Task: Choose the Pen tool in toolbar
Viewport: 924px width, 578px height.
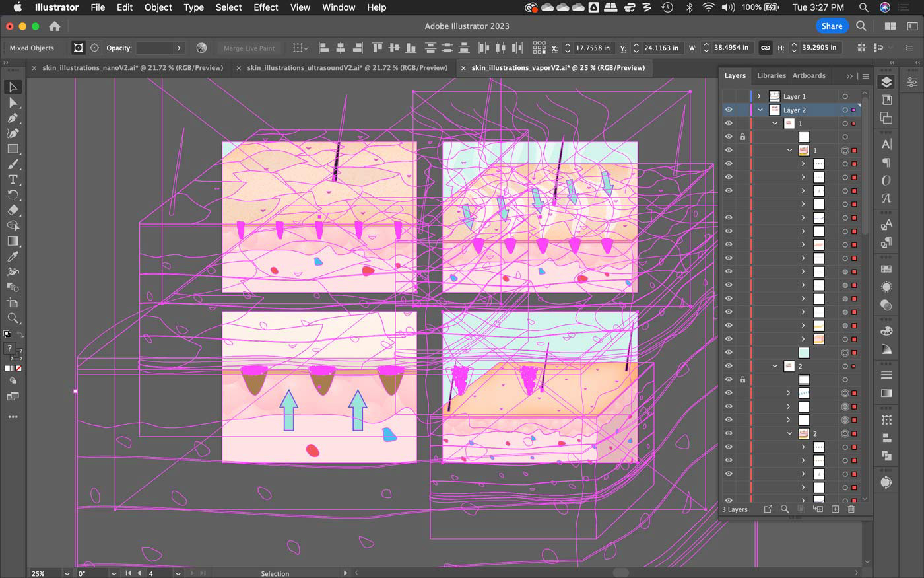Action: (13, 118)
